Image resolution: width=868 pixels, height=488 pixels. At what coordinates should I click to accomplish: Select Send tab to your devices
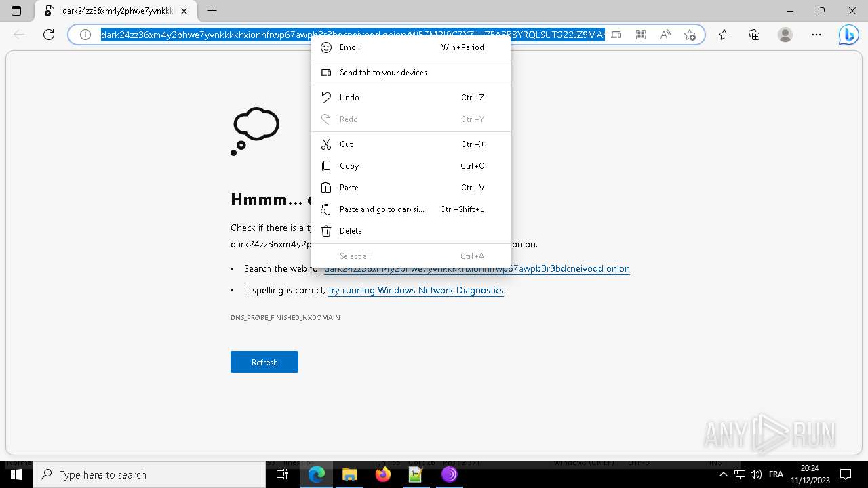pos(410,73)
